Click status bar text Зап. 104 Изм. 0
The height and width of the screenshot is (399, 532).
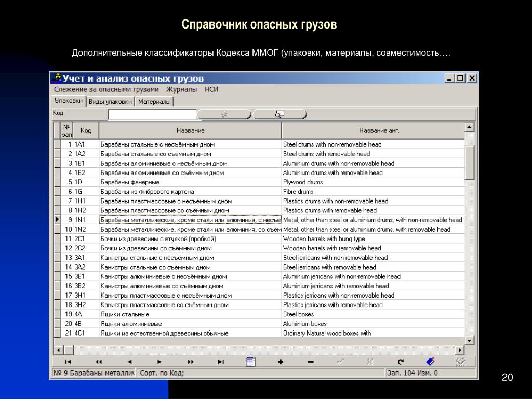(x=412, y=373)
